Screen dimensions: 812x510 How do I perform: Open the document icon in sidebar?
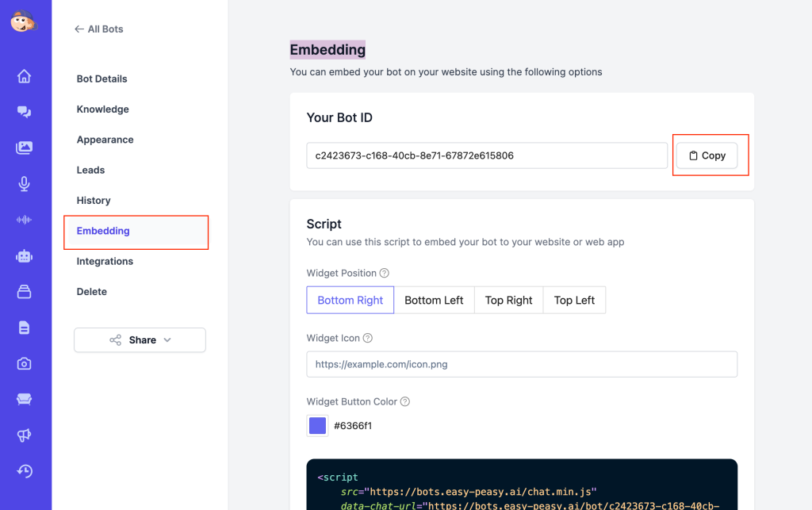click(x=25, y=328)
